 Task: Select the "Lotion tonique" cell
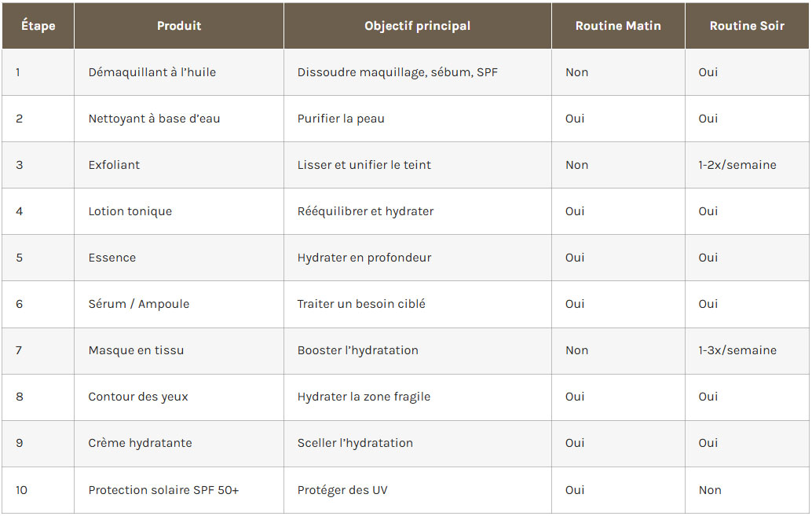(130, 211)
